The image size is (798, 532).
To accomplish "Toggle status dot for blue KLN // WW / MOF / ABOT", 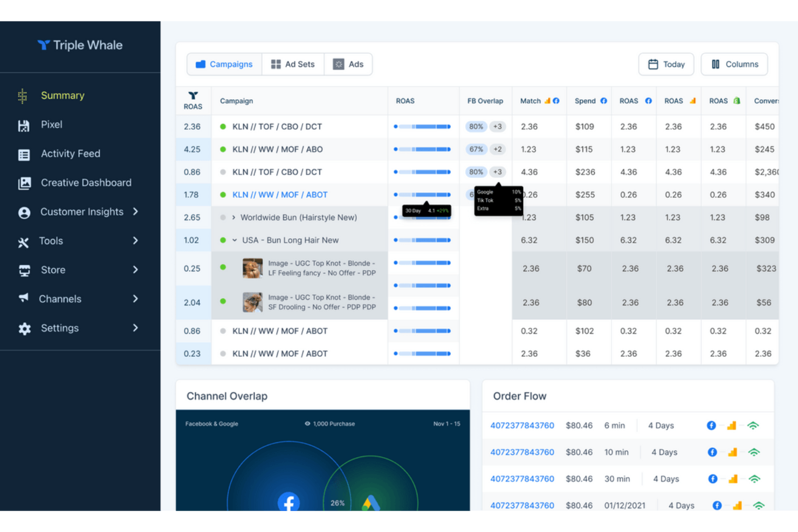I will 223,195.
